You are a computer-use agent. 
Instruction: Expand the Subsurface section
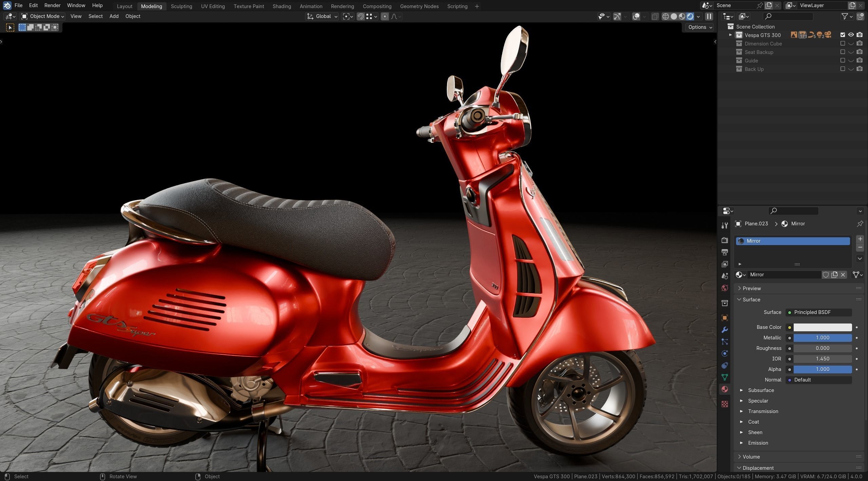[x=761, y=390]
